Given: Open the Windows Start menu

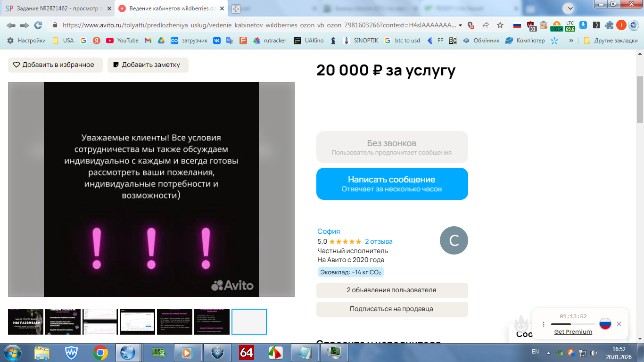Looking at the screenshot, I should [12, 353].
